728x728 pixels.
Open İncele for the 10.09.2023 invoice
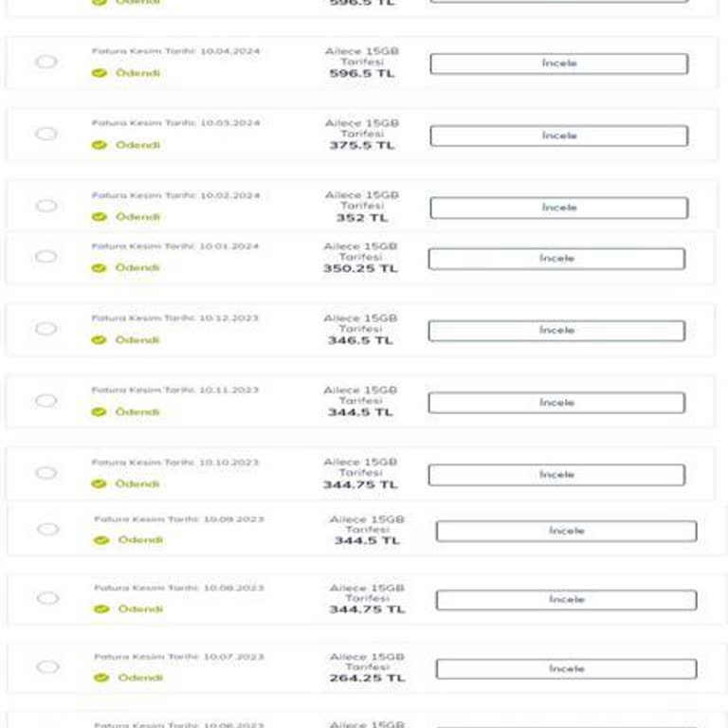[567, 531]
